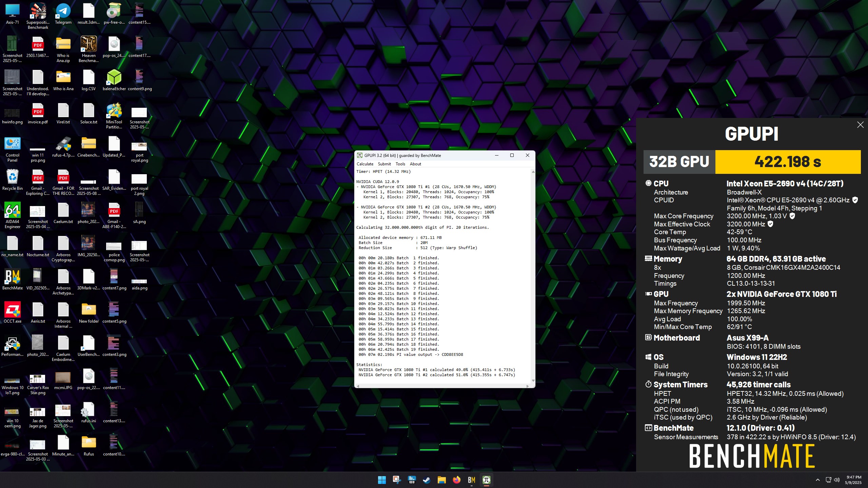This screenshot has width=868, height=488.
Task: Open Firefox from the taskbar
Action: pyautogui.click(x=456, y=480)
